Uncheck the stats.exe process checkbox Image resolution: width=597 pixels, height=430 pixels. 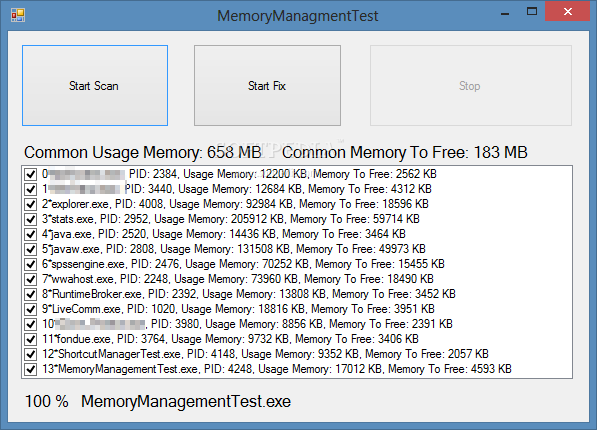[30, 219]
